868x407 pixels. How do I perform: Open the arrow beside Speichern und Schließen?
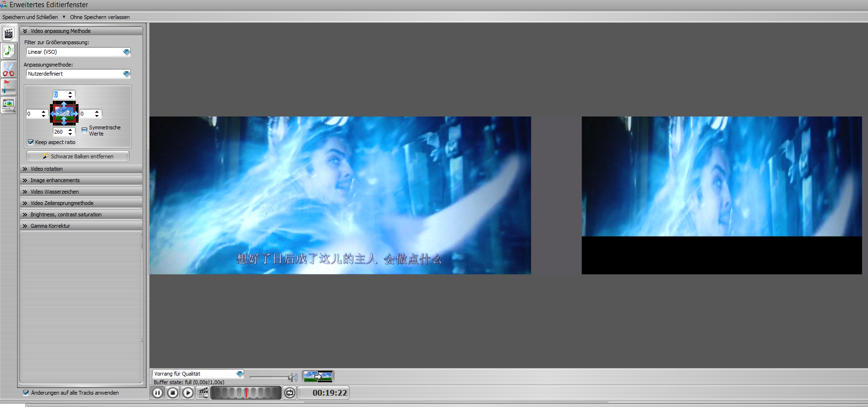tap(64, 17)
